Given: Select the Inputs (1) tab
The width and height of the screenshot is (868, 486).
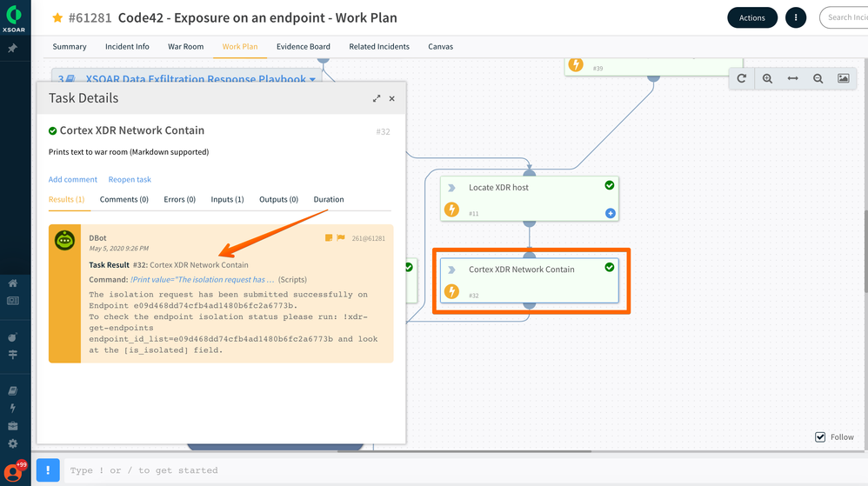Looking at the screenshot, I should pos(227,199).
